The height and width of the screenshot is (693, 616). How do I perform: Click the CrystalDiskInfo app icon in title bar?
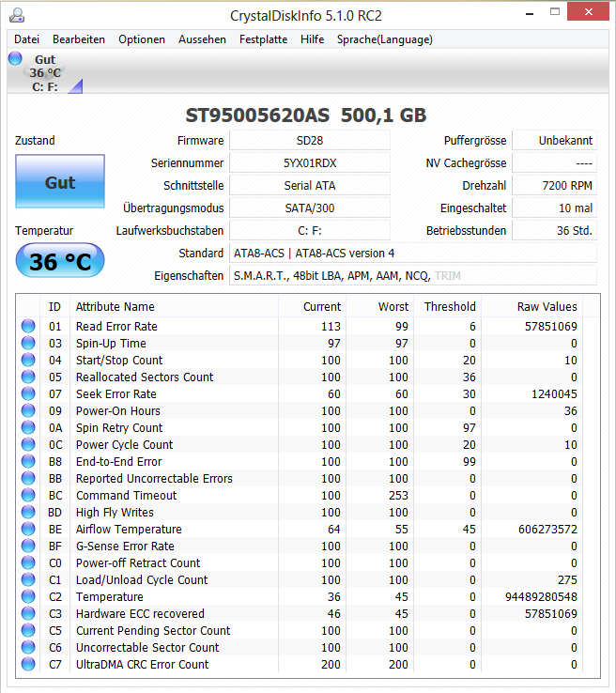click(x=17, y=15)
